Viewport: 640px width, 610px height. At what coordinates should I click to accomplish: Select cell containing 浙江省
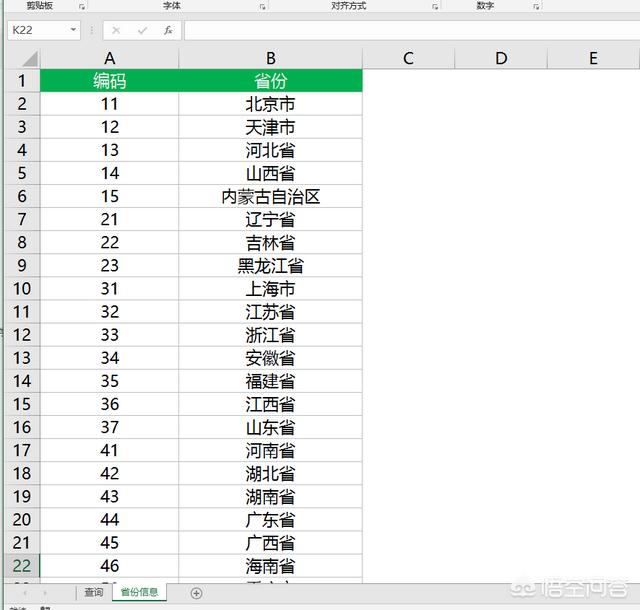[271, 335]
